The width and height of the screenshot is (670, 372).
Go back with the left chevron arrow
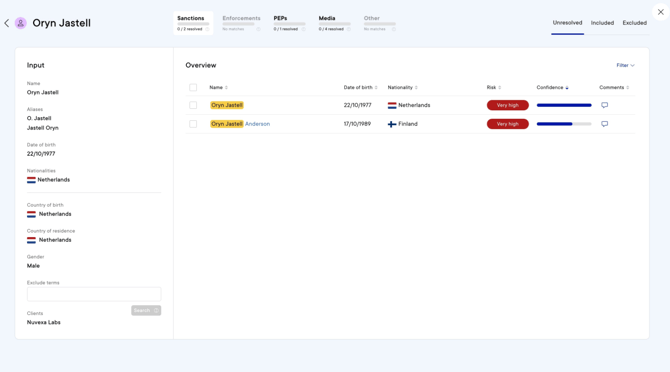point(7,23)
